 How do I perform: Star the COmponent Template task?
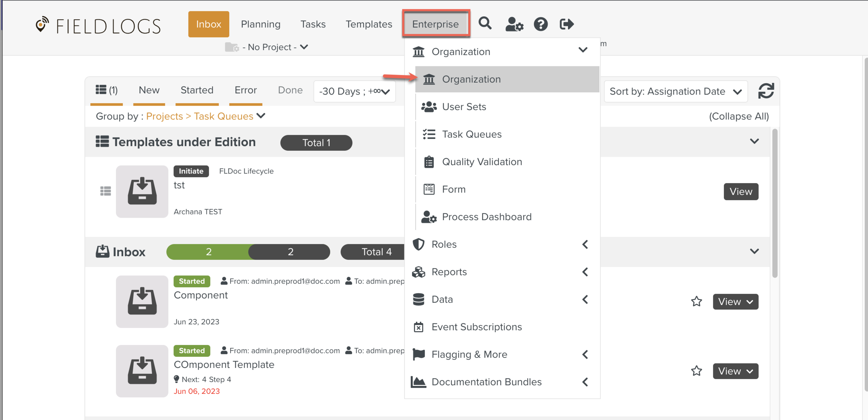tap(696, 371)
